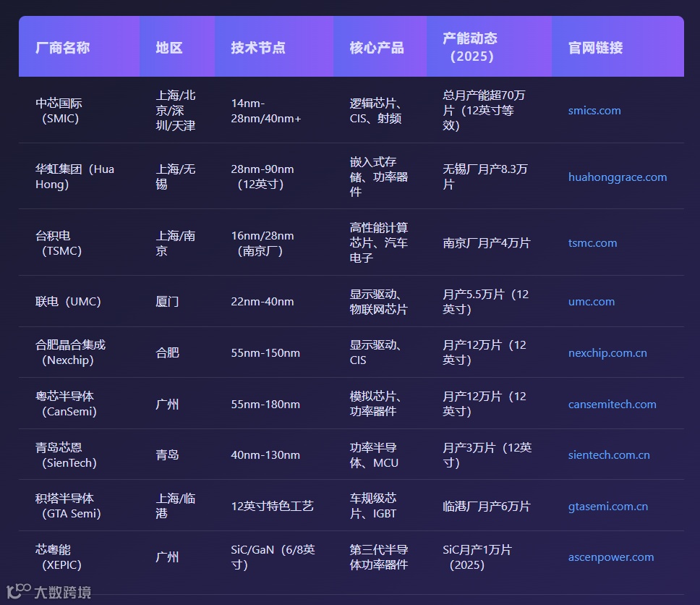Click the 地区 column header
The width and height of the screenshot is (700, 605).
(x=177, y=47)
